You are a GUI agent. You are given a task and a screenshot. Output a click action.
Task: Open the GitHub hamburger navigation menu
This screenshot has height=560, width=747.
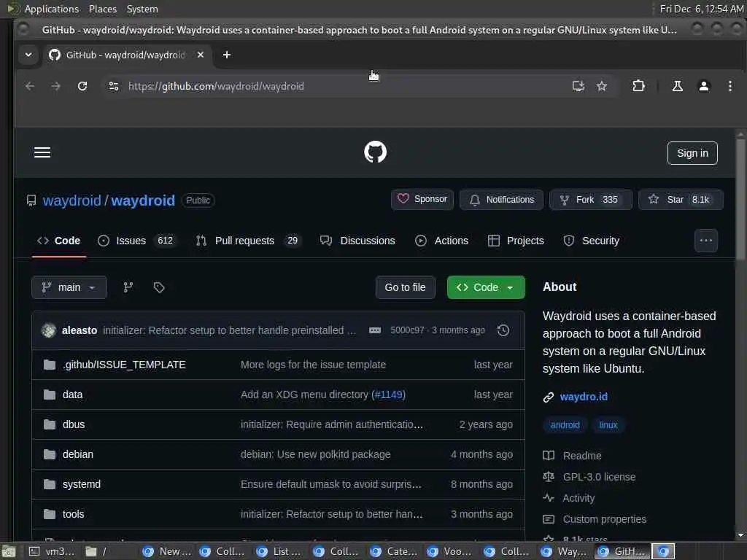coord(42,152)
